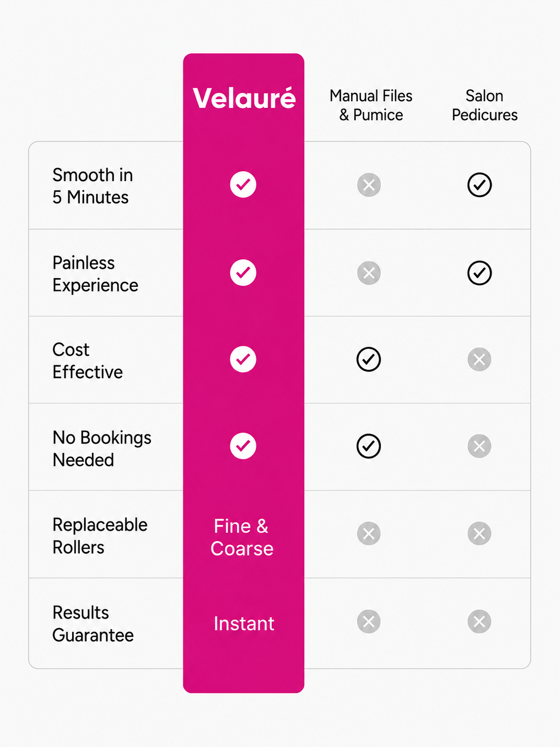This screenshot has height=747, width=560.
Task: Click Velauré checkmark for Painless Experience
Action: click(243, 272)
